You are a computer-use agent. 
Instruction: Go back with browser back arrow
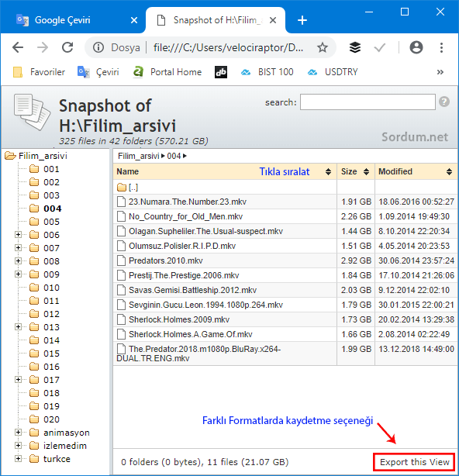[x=18, y=47]
